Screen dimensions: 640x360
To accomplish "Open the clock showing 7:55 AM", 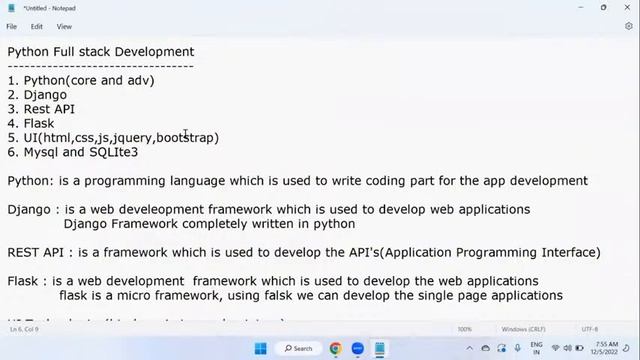I will [x=604, y=348].
